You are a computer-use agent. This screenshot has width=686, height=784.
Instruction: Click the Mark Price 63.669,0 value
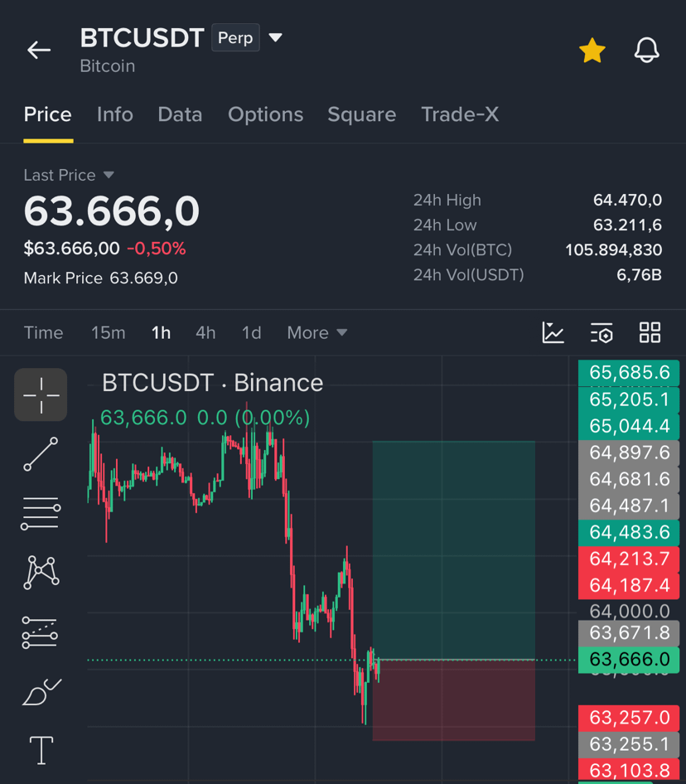tap(143, 278)
